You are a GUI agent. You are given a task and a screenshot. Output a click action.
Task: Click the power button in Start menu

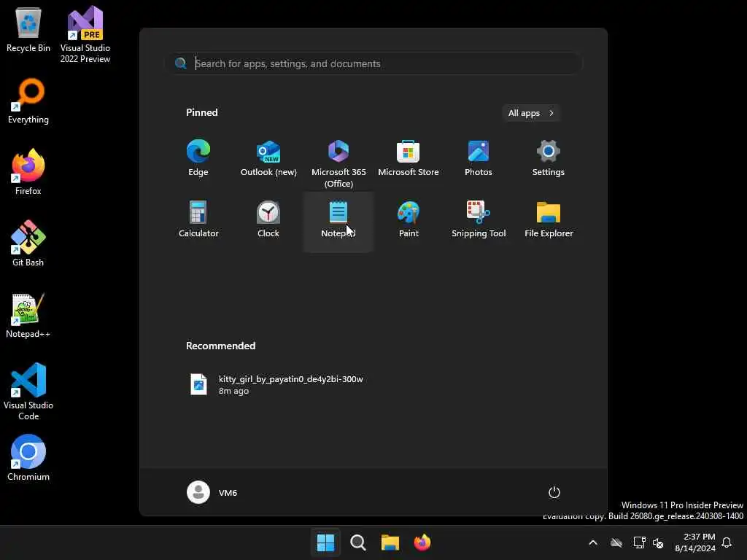pos(554,492)
